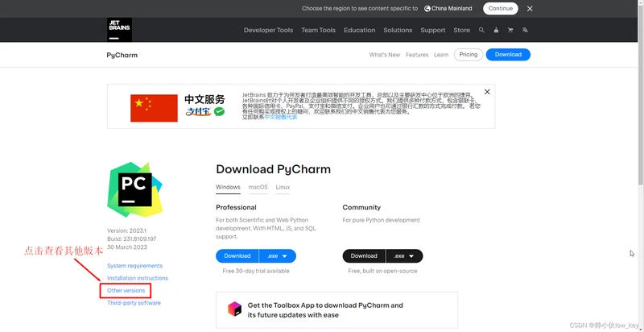Open System requirements link
This screenshot has width=644, height=332.
coord(134,266)
